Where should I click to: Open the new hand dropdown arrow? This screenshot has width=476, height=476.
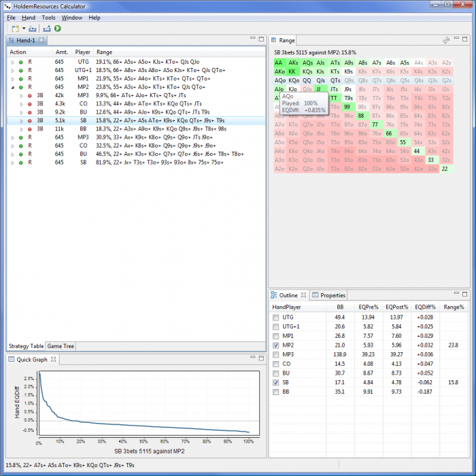(24, 29)
